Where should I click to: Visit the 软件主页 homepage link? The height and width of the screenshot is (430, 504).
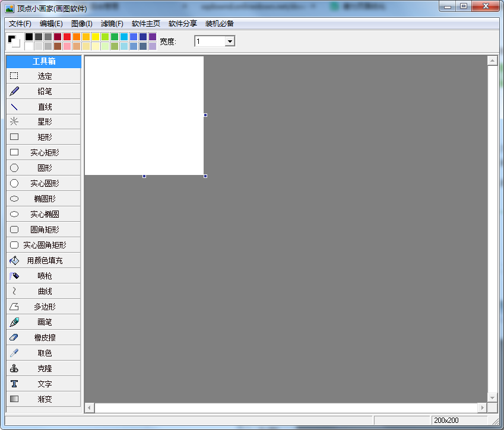tap(145, 23)
